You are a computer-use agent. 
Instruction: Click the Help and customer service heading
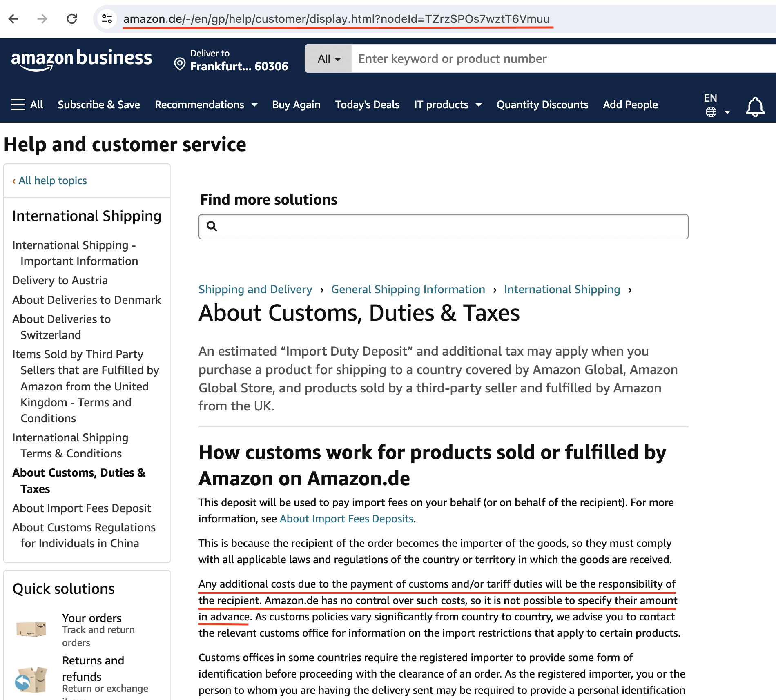[125, 145]
